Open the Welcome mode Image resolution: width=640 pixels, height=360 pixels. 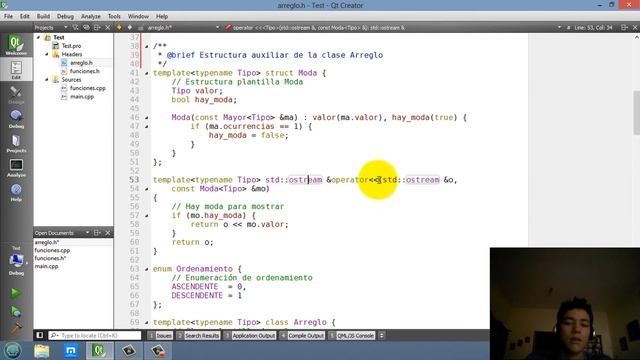pyautogui.click(x=16, y=45)
